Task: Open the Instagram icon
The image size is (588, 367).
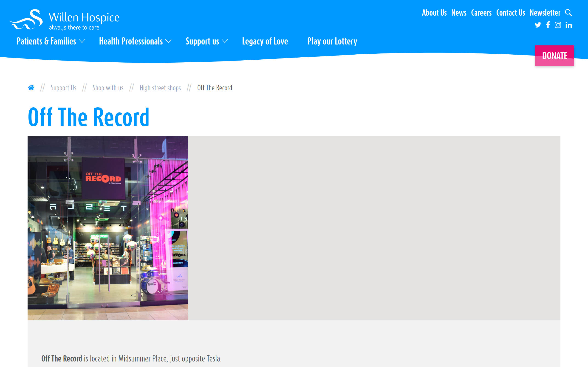Action: [558, 25]
